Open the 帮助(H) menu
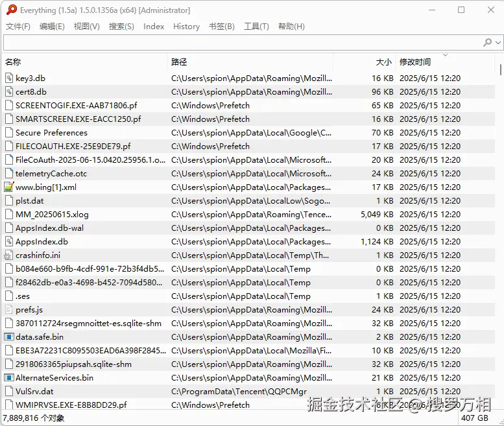 click(291, 27)
